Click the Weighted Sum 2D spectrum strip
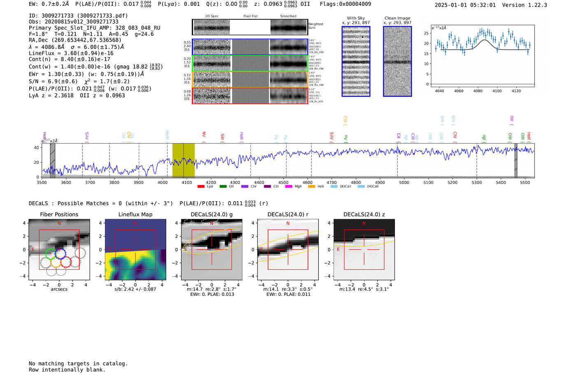This screenshot has width=576, height=392. point(250,27)
